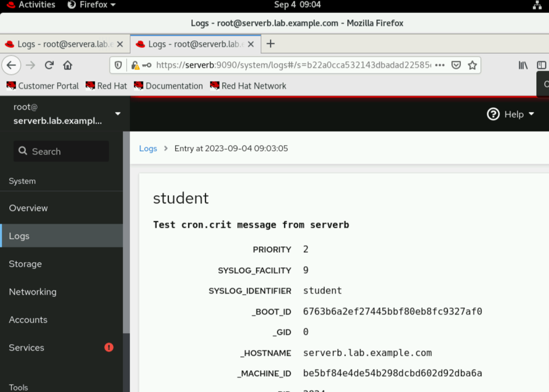Screen dimensions: 549x392
Task: Open the Firefox application menu in top bar
Action: 91,5
